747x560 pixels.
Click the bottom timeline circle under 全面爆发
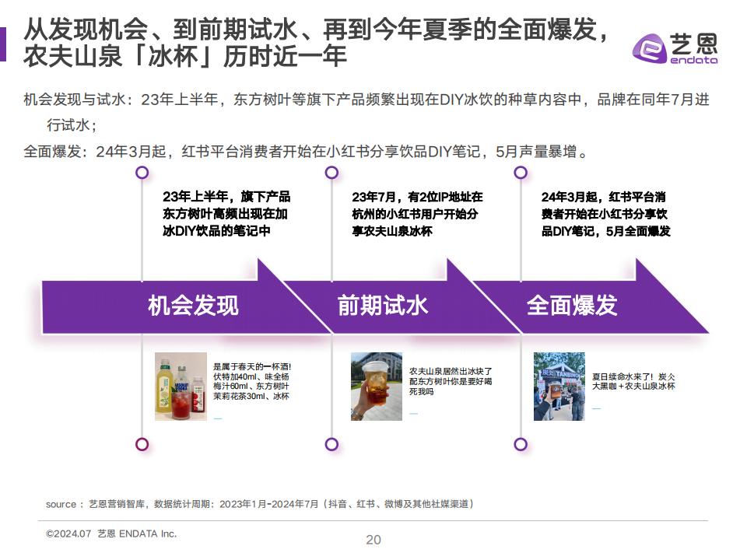(521, 444)
